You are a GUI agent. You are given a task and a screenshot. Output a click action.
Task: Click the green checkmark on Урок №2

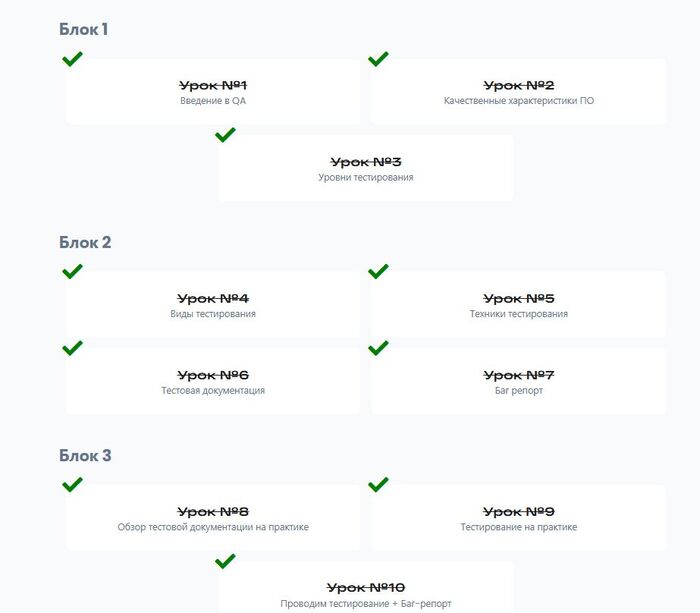coord(378,59)
